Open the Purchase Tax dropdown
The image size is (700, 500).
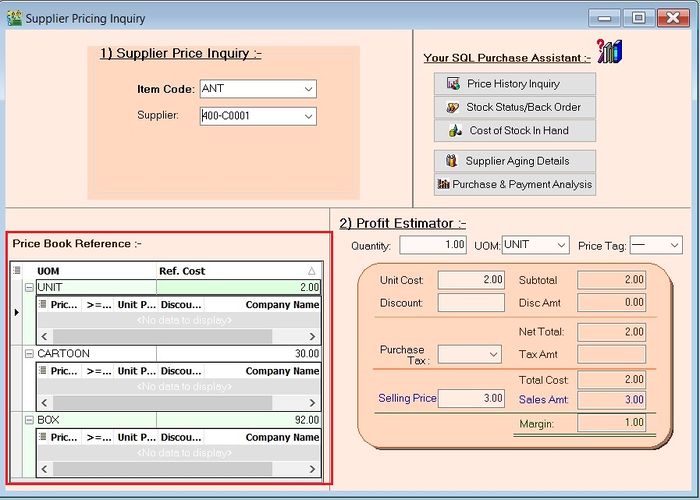click(493, 354)
